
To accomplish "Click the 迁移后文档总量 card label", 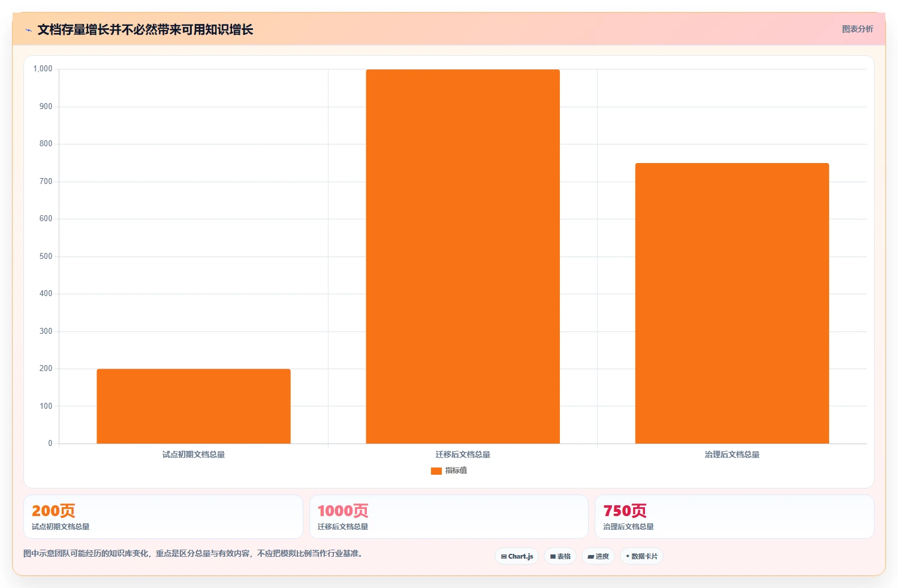I will click(x=343, y=527).
